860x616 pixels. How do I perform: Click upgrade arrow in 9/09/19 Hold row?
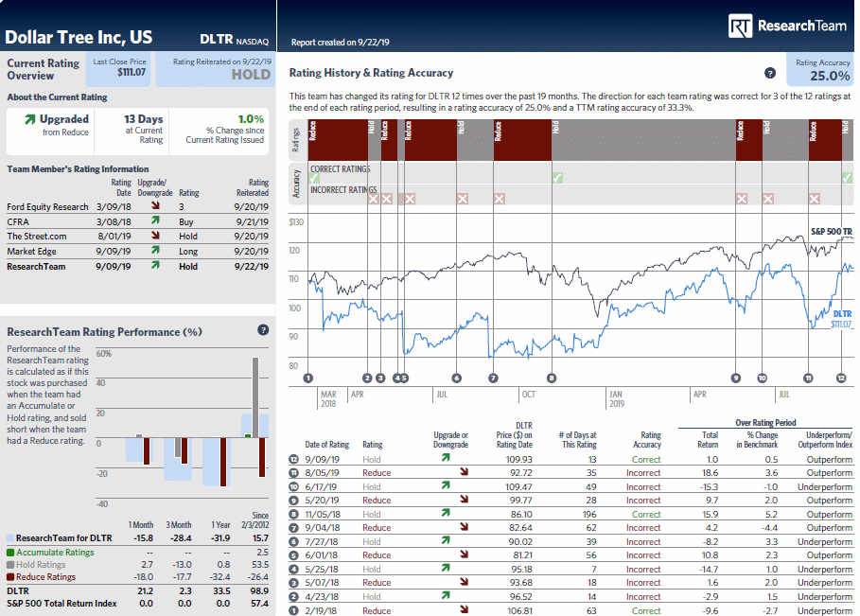pyautogui.click(x=446, y=457)
